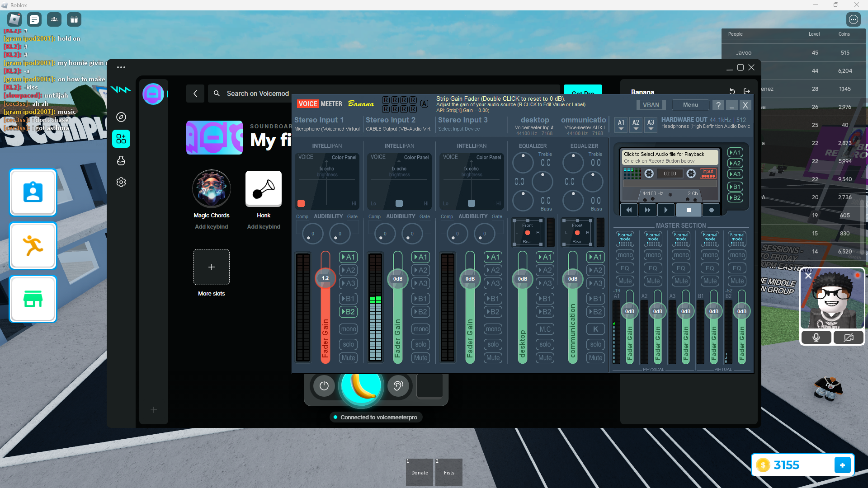Click the Voicemod profile avatar icon
This screenshot has height=488, width=868.
(153, 94)
